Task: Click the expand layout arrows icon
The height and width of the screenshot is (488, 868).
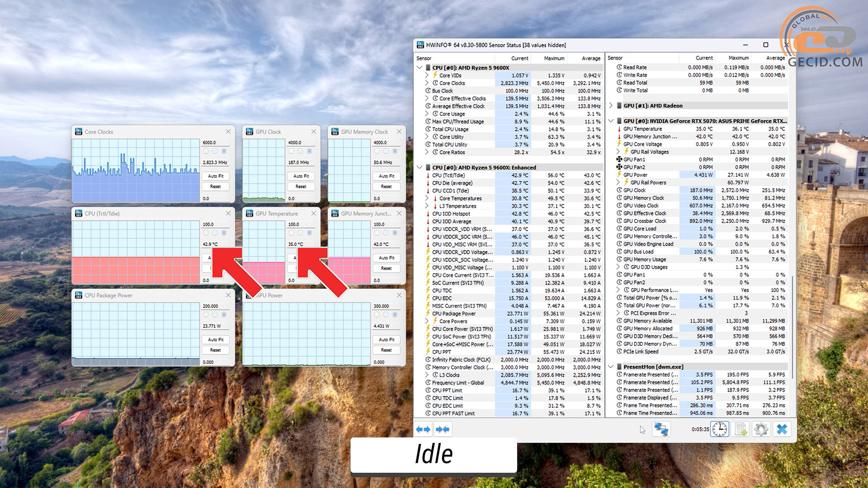Action: click(423, 429)
